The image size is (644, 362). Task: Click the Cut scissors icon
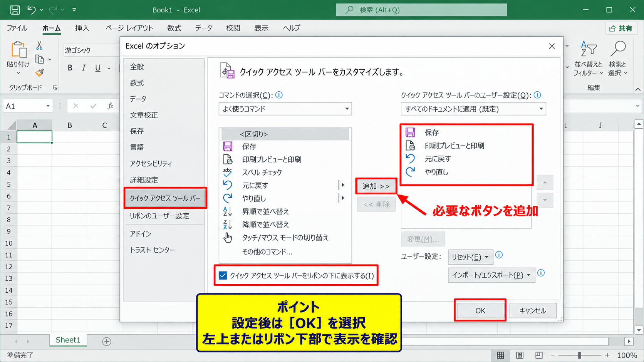pyautogui.click(x=39, y=45)
